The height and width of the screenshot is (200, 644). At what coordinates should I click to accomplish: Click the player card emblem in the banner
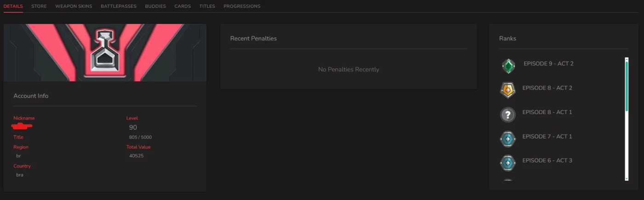pyautogui.click(x=105, y=51)
